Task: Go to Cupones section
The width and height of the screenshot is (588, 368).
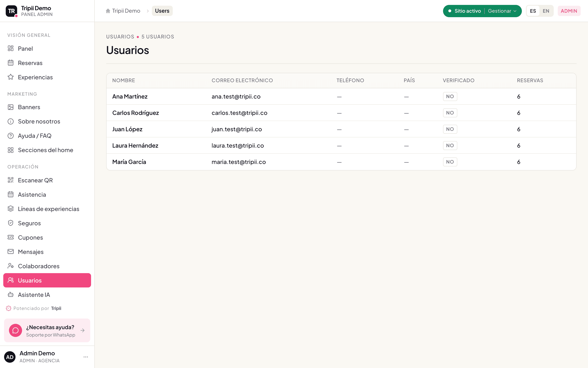Action: pos(47,237)
